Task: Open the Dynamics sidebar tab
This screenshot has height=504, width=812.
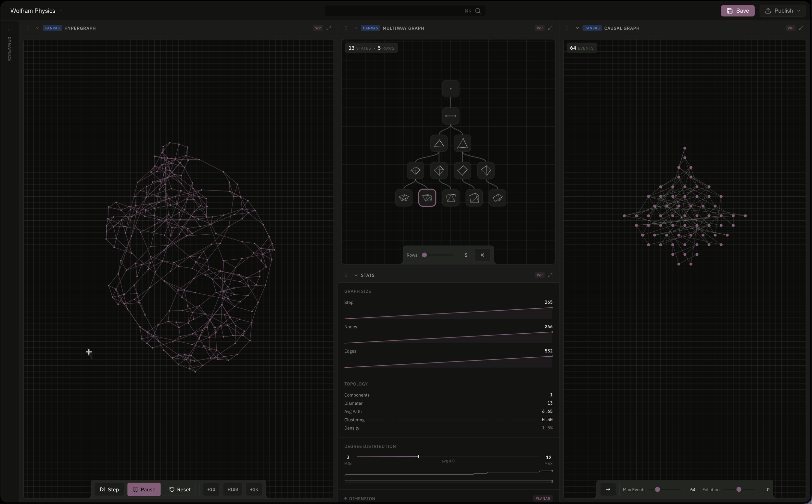Action: click(9, 48)
